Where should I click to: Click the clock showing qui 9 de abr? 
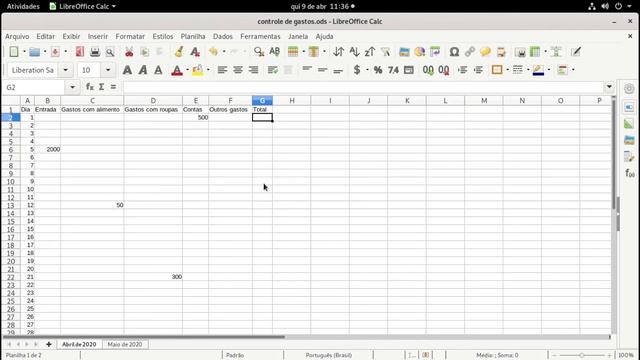[x=322, y=6]
